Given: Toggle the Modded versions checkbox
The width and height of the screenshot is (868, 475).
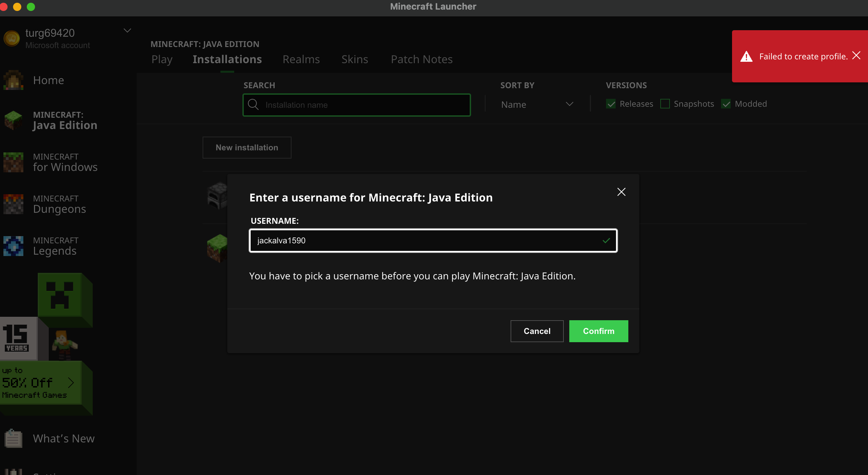Looking at the screenshot, I should point(726,104).
